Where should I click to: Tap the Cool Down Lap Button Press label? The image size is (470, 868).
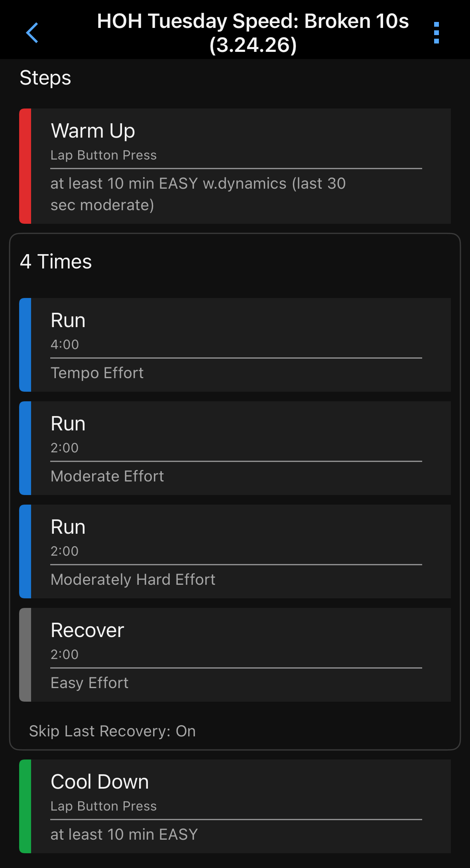tap(104, 806)
